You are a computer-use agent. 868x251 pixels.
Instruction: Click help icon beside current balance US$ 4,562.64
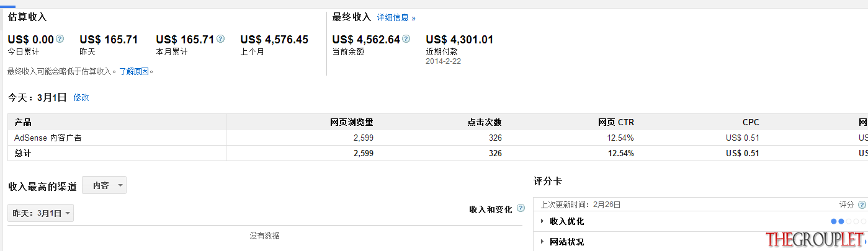tap(406, 39)
